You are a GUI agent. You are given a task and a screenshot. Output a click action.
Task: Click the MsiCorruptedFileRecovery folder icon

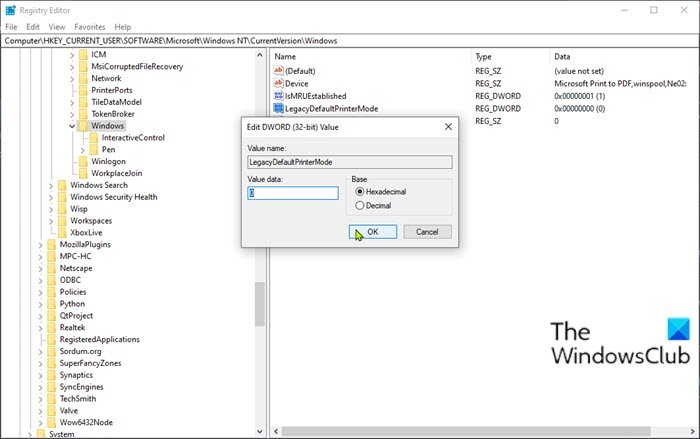[x=83, y=67]
